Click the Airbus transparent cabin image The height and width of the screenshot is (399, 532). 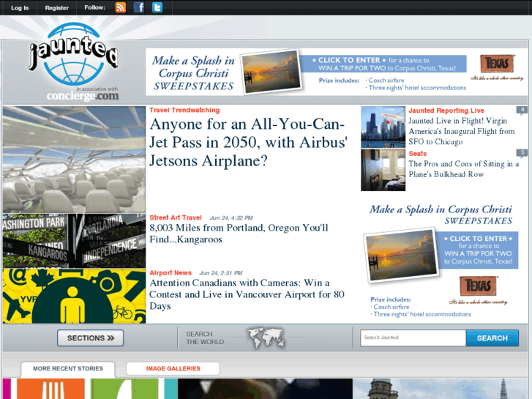click(75, 160)
